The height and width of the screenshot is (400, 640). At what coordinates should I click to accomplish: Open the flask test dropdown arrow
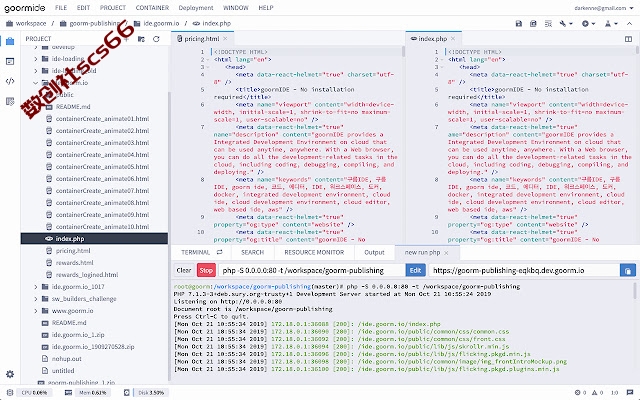(616, 24)
